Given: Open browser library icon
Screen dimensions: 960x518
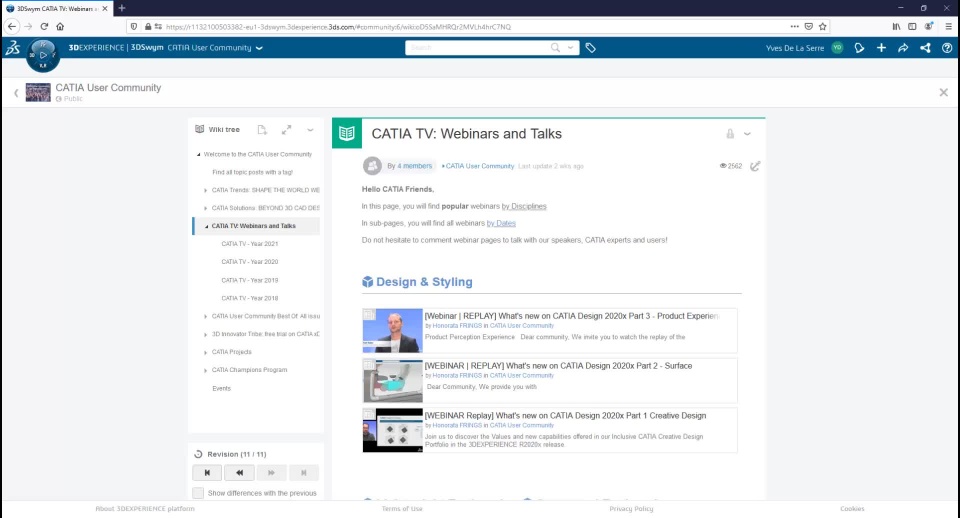Looking at the screenshot, I should click(896, 26).
